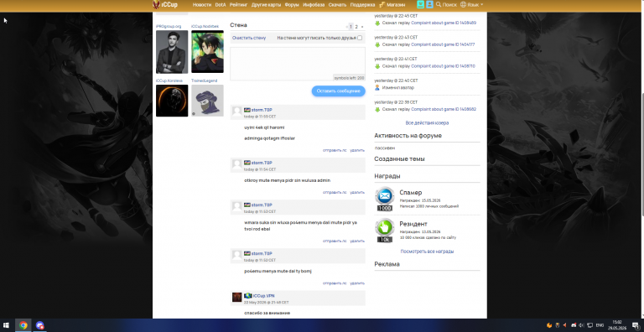Image resolution: width=644 pixels, height=332 pixels.
Task: Click storm.TOP avatar on the 11:55 post
Action: click(x=236, y=111)
